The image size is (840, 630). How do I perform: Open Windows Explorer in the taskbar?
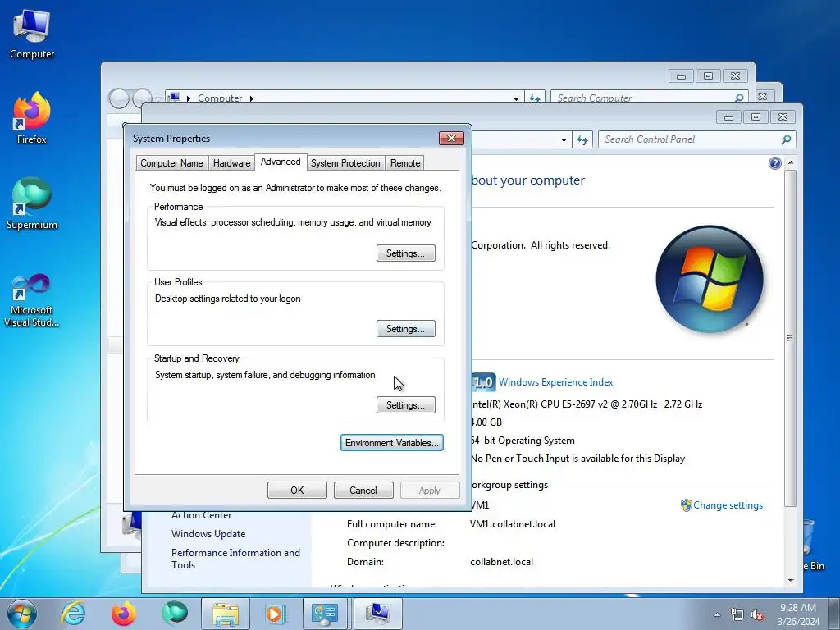226,614
